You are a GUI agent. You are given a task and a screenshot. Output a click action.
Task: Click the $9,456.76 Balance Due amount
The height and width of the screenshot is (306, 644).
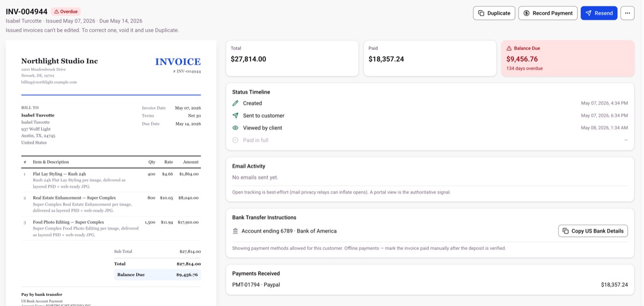[x=522, y=59]
